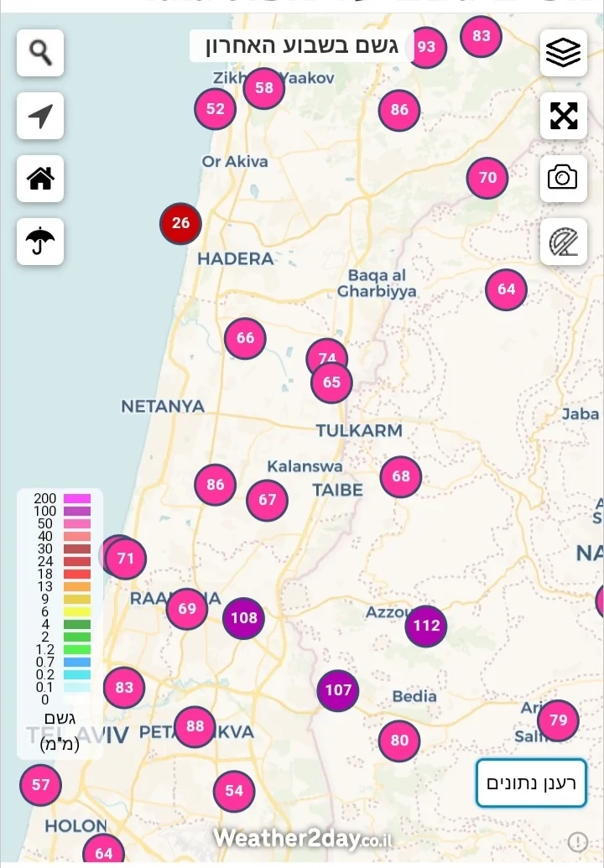Click the 0.7 mm blue legend swatch

pyautogui.click(x=76, y=662)
